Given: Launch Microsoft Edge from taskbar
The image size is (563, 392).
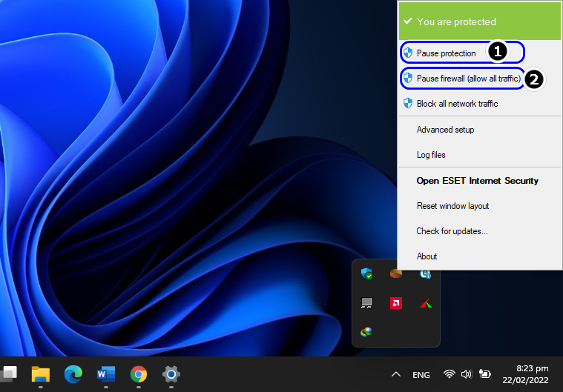Looking at the screenshot, I should point(73,374).
